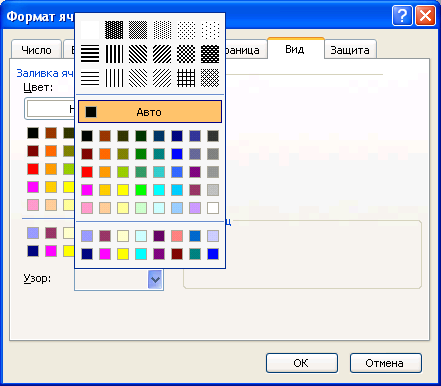Choose the 75% gray dense dot pattern
The image size is (441, 386).
click(114, 30)
